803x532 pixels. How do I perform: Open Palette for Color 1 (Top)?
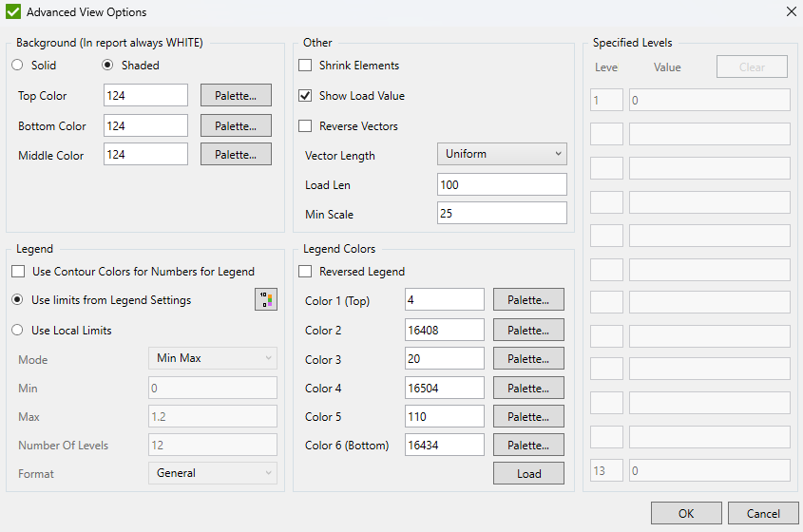(528, 300)
